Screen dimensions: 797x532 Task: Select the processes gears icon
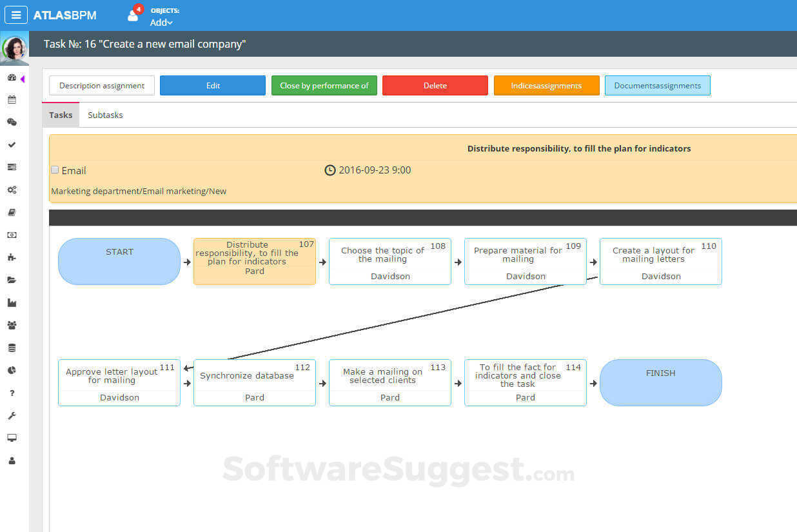pos(12,190)
